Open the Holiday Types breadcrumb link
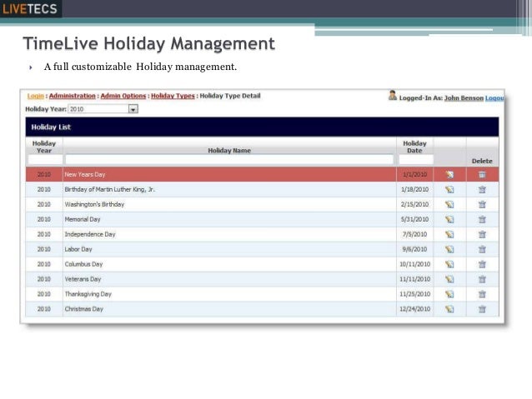The height and width of the screenshot is (399, 532). [x=173, y=96]
